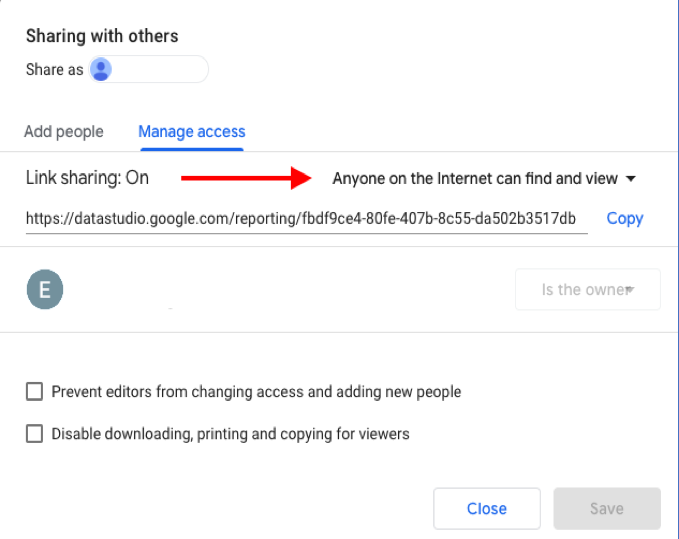Screen dimensions: 679x539
Task: Open the Anyone on the Internet can find and view dropdown
Action: click(x=484, y=178)
